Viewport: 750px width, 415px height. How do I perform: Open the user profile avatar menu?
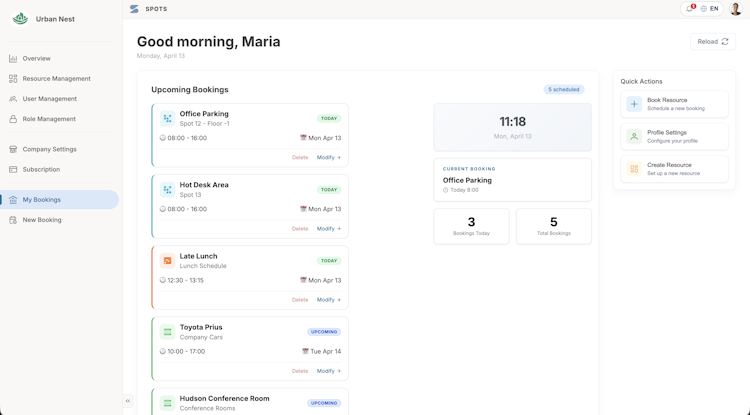point(735,9)
